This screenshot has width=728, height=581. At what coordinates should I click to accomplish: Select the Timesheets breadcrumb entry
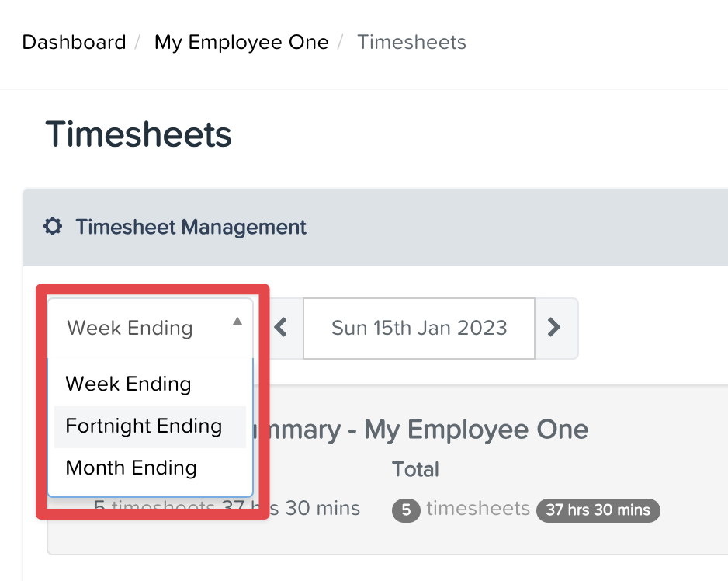411,42
